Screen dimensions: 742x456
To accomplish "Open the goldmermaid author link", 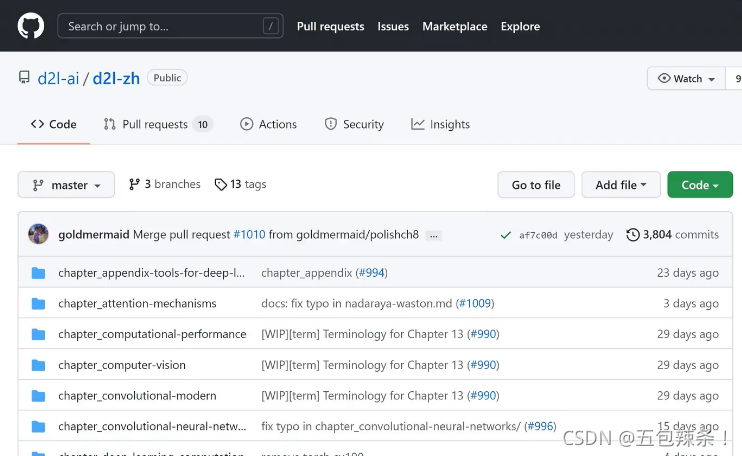I will (x=94, y=235).
